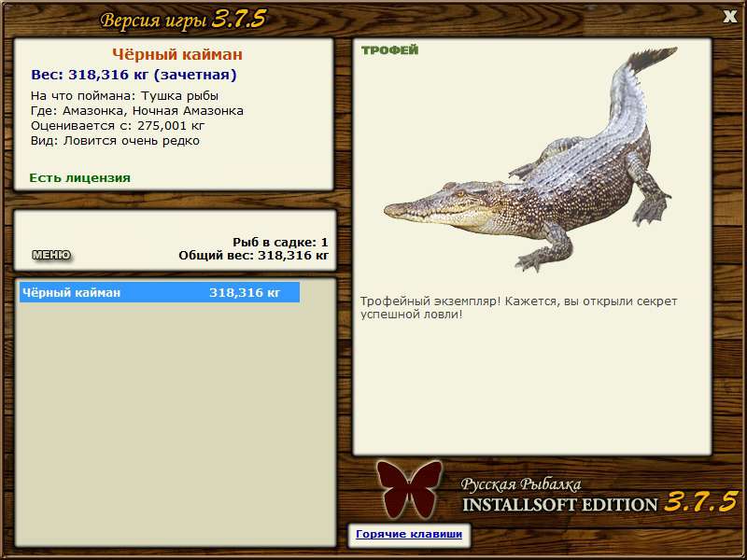Close the window with the X button
The image size is (747, 560).
pos(729,17)
